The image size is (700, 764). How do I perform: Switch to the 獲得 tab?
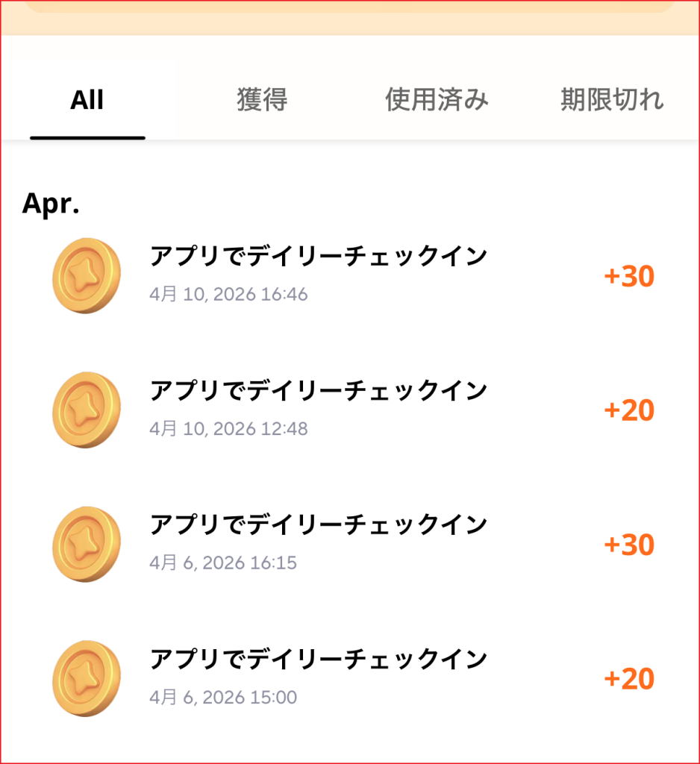point(262,100)
